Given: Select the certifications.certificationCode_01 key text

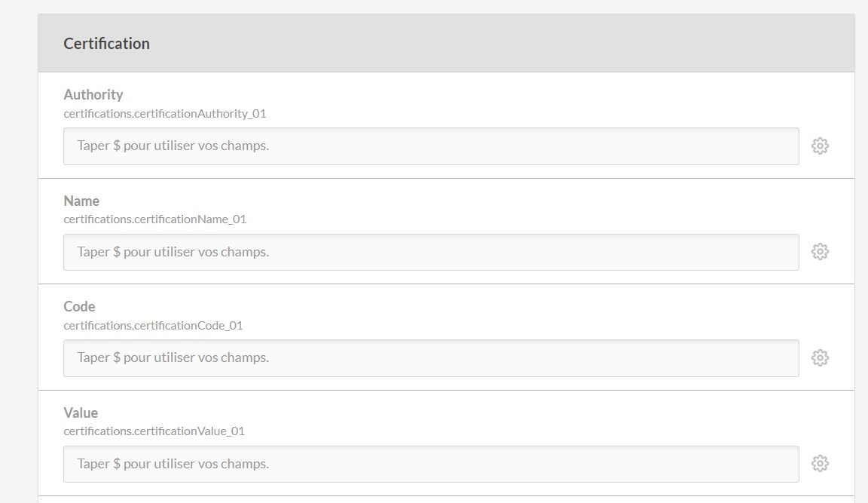Looking at the screenshot, I should click(x=153, y=326).
